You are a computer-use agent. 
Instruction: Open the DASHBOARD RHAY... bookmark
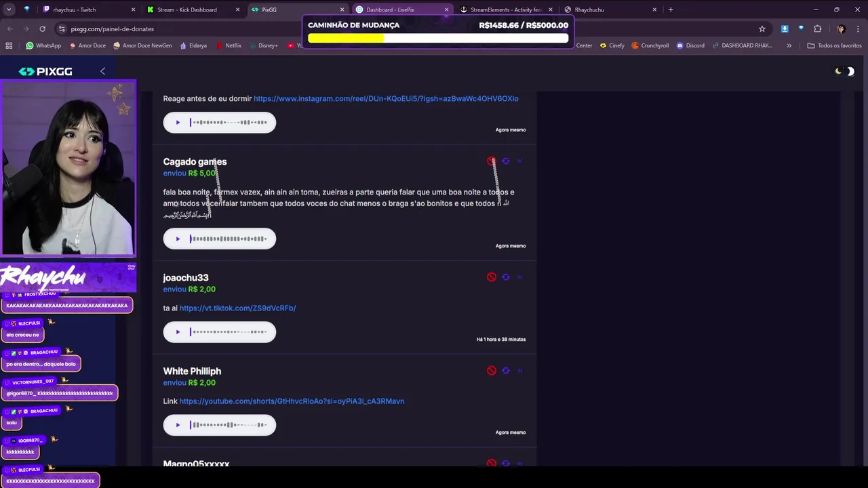(x=741, y=45)
